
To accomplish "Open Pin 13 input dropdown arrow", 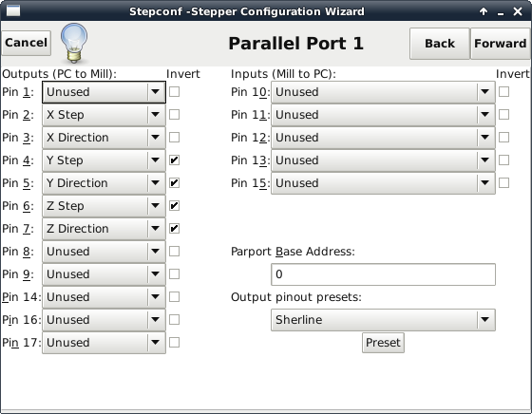I will click(x=484, y=160).
